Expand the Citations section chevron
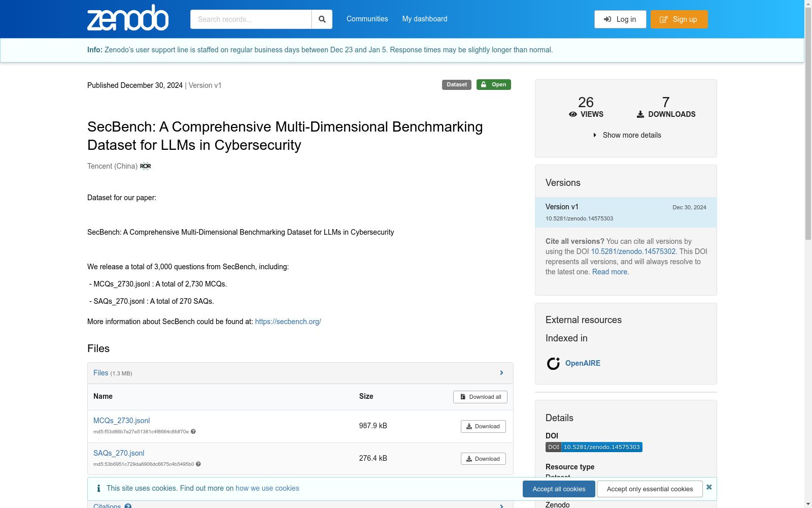 click(501, 506)
